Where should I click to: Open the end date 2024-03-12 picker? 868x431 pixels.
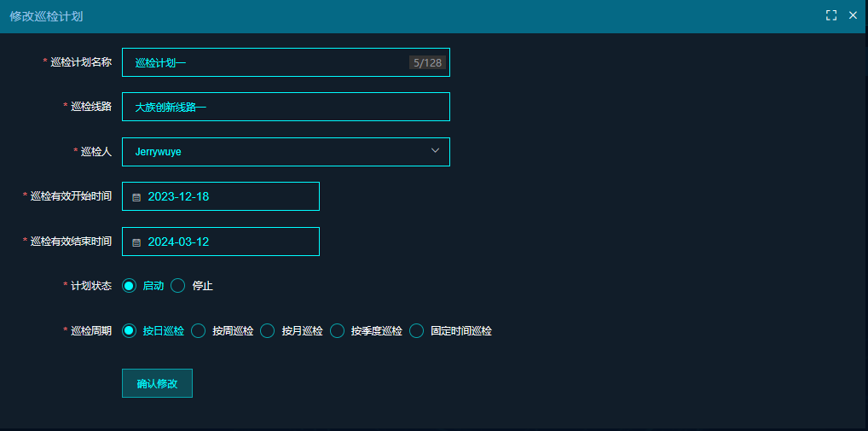pyautogui.click(x=220, y=242)
